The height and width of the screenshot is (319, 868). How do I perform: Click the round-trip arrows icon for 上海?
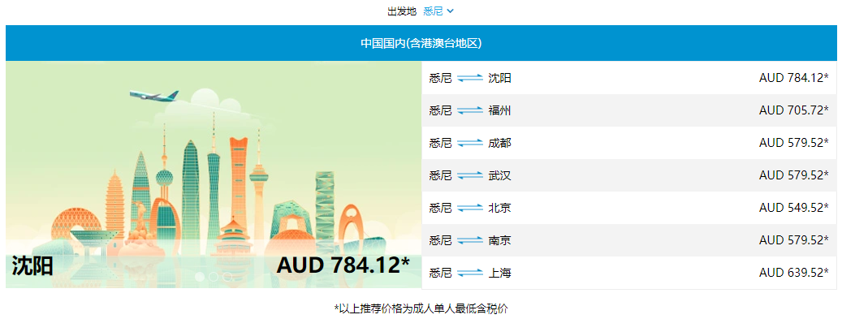470,273
